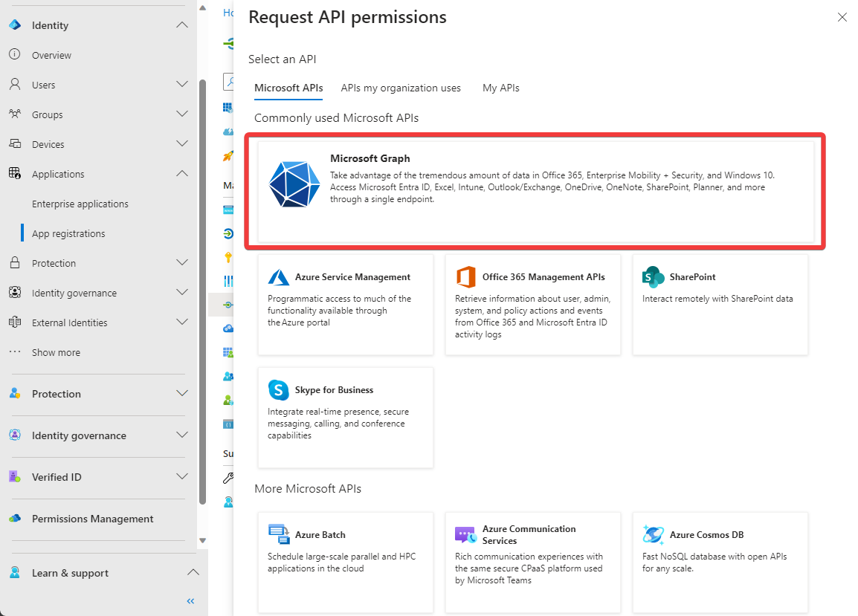Expand the Users chevron
Image resolution: width=858 pixels, height=616 pixels.
pyautogui.click(x=182, y=84)
